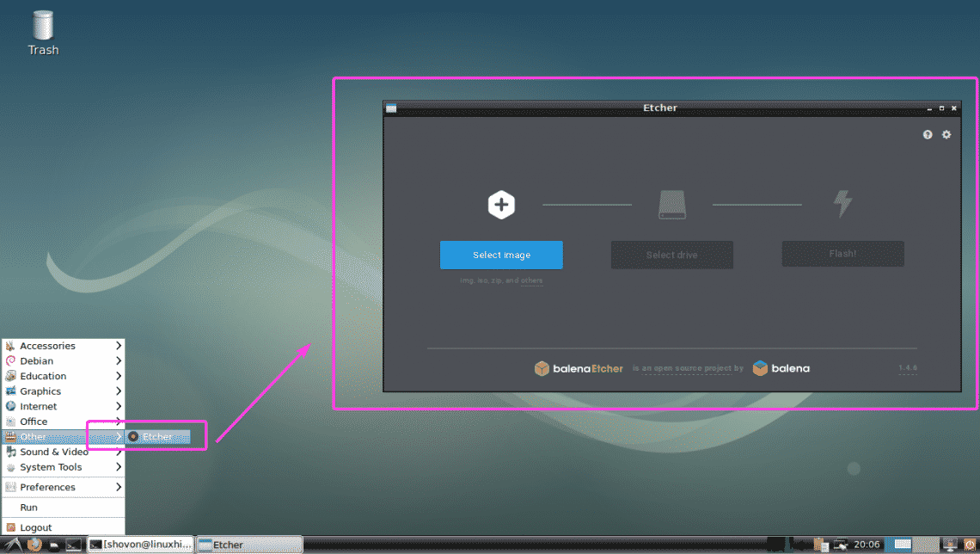Launch Etcher from the Other submenu

[157, 436]
